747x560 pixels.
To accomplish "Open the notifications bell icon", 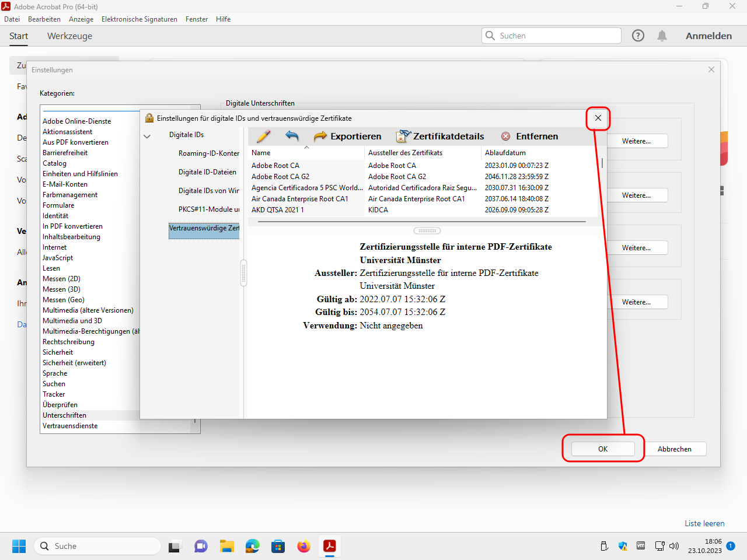I will (x=662, y=36).
